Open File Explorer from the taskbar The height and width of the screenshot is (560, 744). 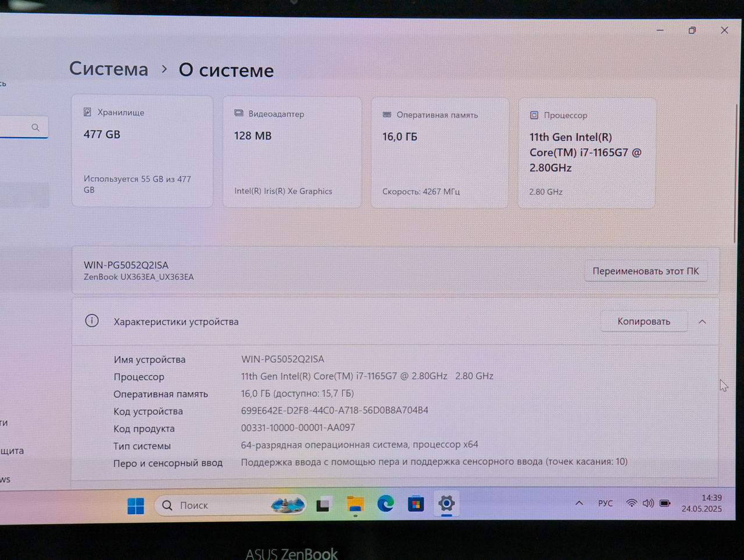pyautogui.click(x=355, y=504)
